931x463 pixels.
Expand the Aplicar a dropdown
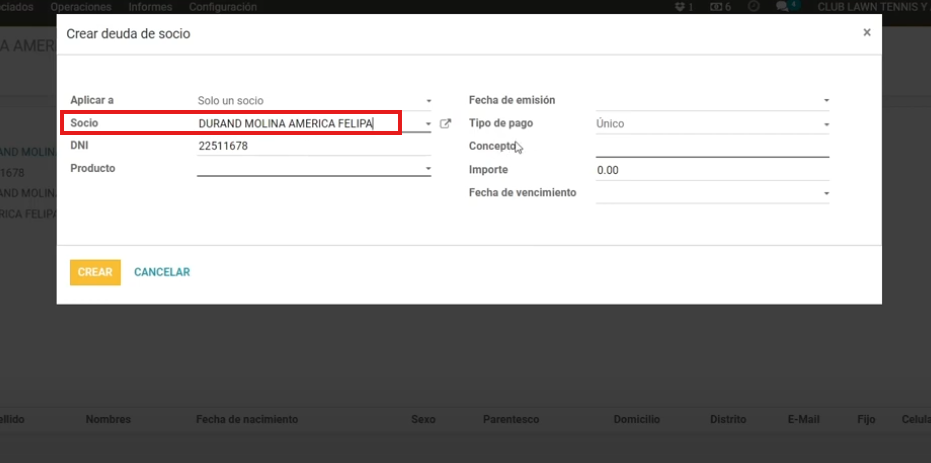point(429,101)
